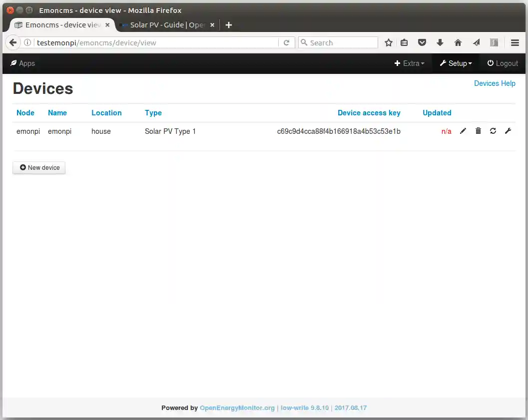Screen dimensions: 528x420
Task: Open the Devices Help link
Action: [495, 83]
